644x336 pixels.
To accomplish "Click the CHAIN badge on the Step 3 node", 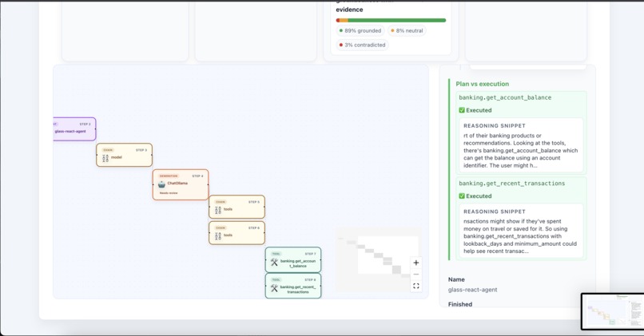I will 108,150.
